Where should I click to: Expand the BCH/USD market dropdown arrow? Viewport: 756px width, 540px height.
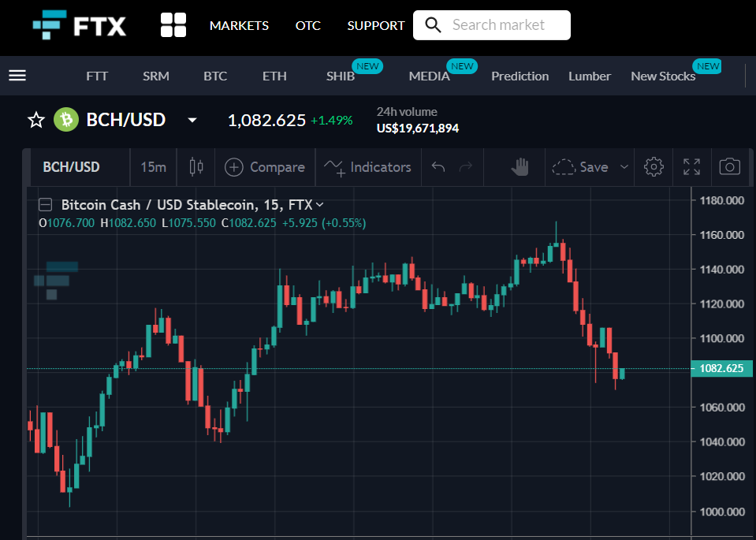click(x=192, y=120)
